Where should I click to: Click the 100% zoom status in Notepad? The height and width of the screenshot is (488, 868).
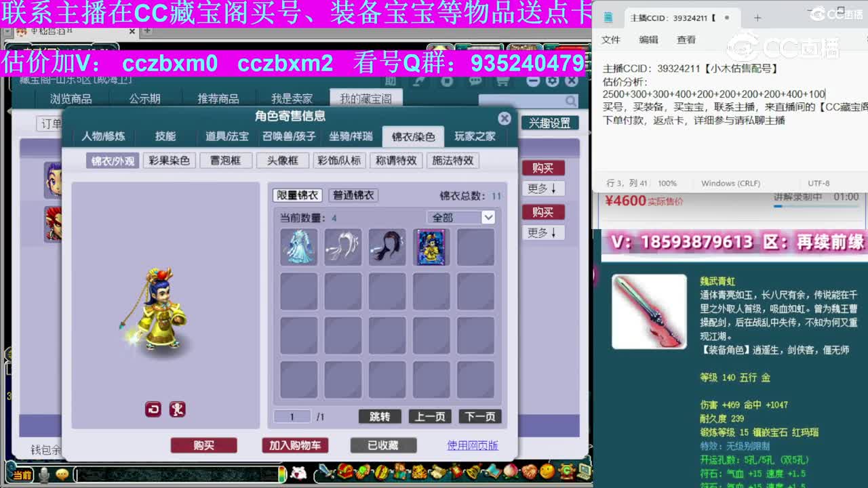pyautogui.click(x=667, y=183)
